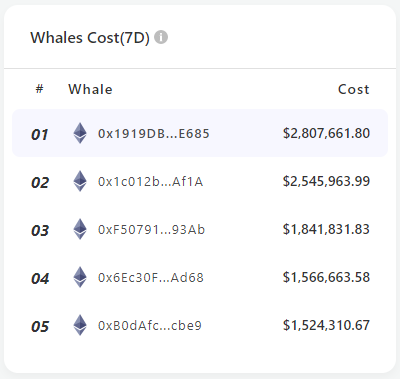Select the cost value $1,841,831.83

(326, 229)
